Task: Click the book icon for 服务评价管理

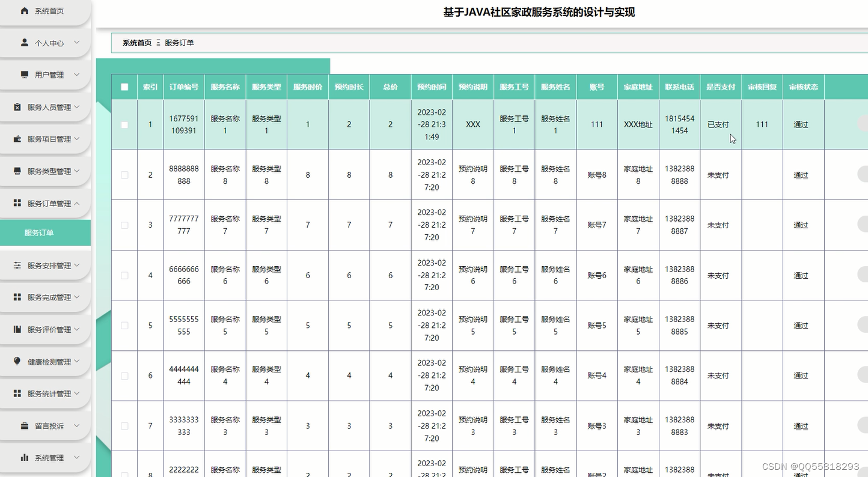Action: click(17, 329)
